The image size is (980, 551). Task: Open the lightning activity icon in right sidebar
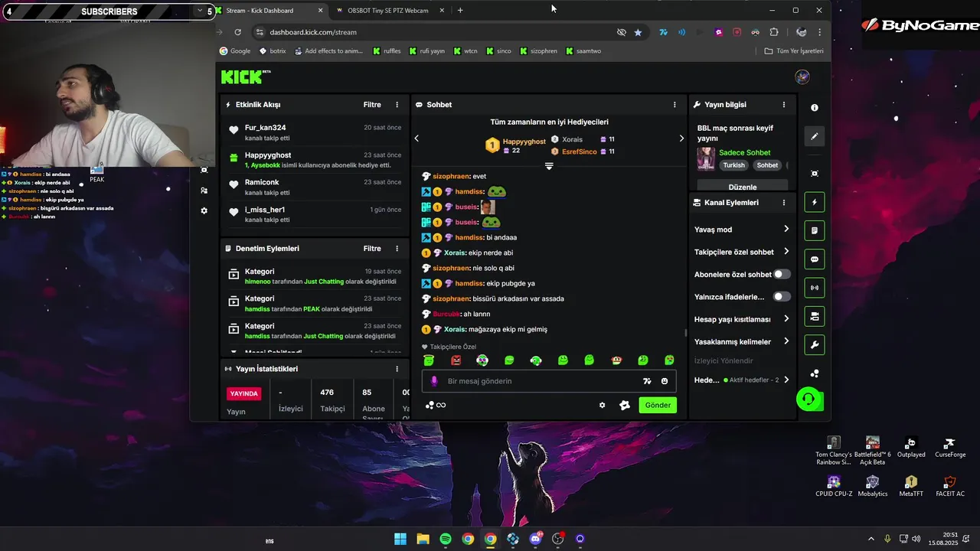point(815,202)
